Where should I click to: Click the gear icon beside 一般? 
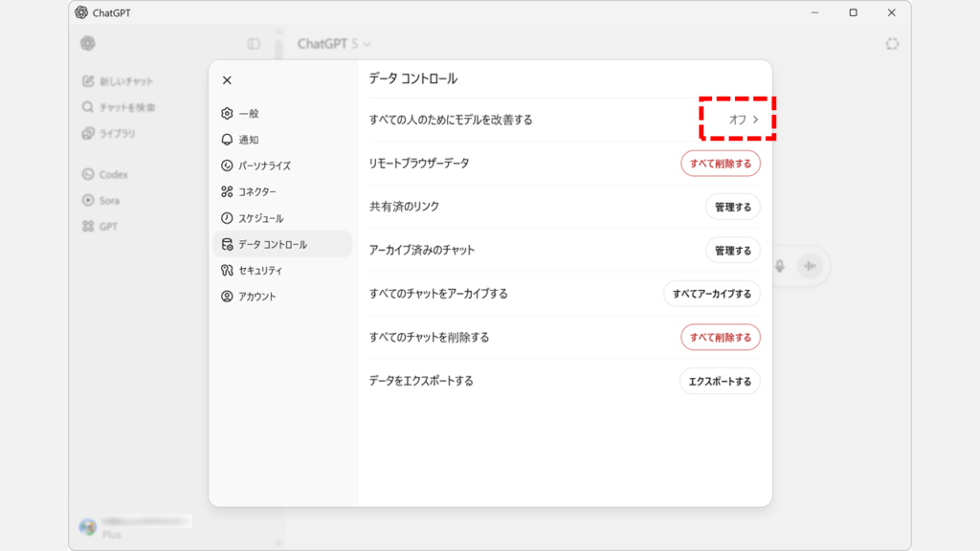click(227, 114)
